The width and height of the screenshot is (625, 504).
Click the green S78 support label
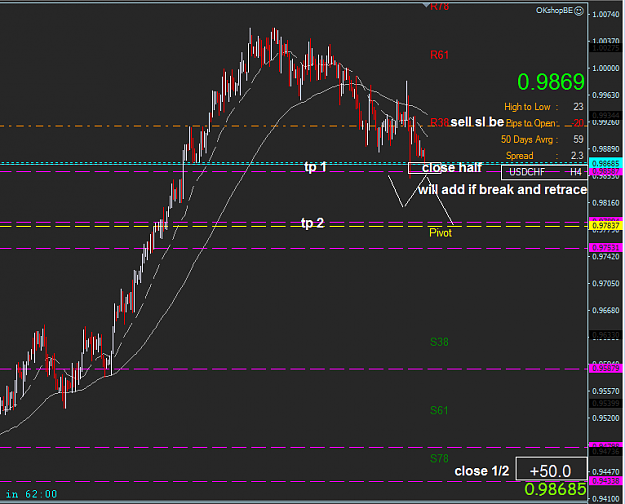tap(439, 459)
